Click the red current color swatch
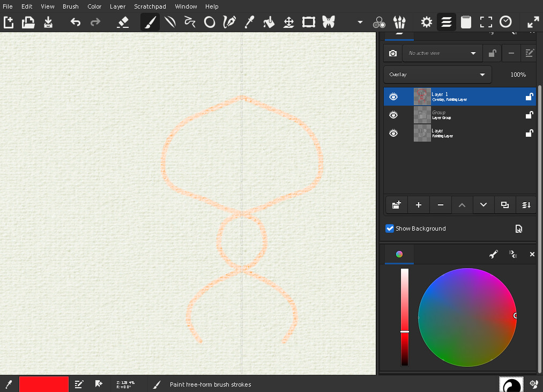The image size is (543, 392). tap(44, 384)
